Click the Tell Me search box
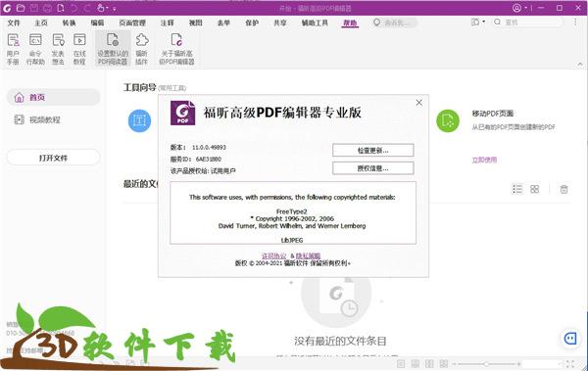This screenshot has height=371, width=588. pos(395,23)
